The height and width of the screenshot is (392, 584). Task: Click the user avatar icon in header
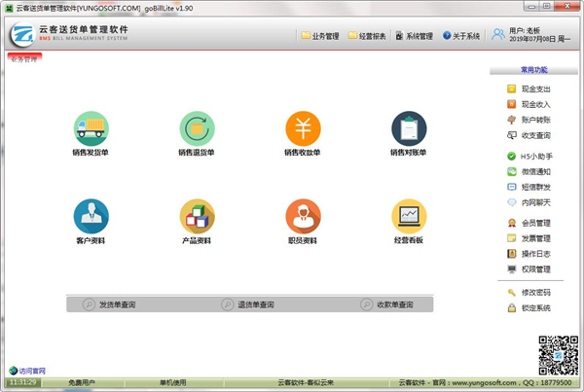click(x=498, y=35)
